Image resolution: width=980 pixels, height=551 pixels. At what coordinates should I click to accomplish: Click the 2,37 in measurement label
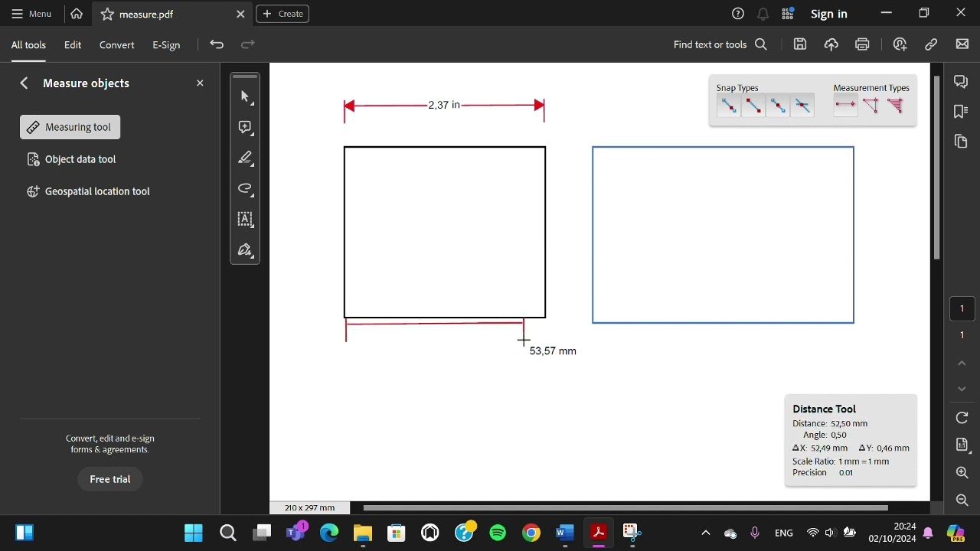point(444,105)
